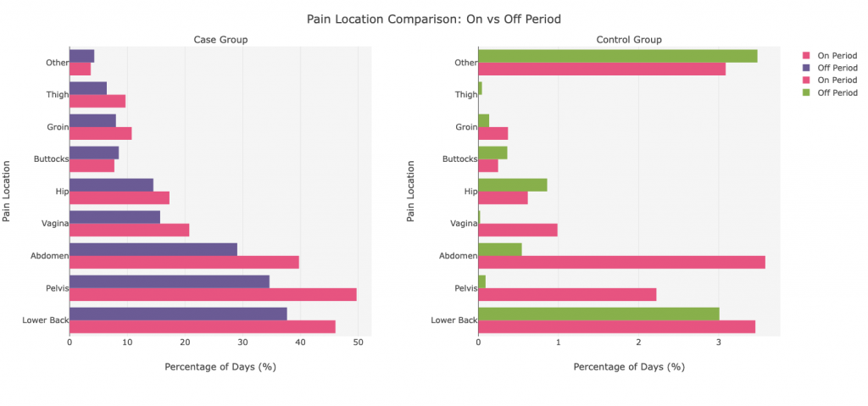This screenshot has width=868, height=406.
Task: Click the Case Group Vagina pink bar
Action: [129, 230]
